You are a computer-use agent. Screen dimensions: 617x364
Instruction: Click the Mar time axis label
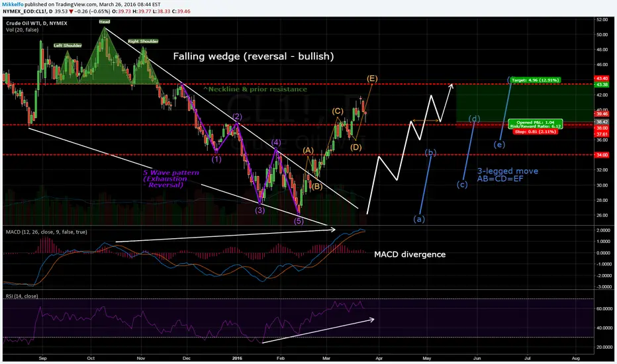(326, 359)
